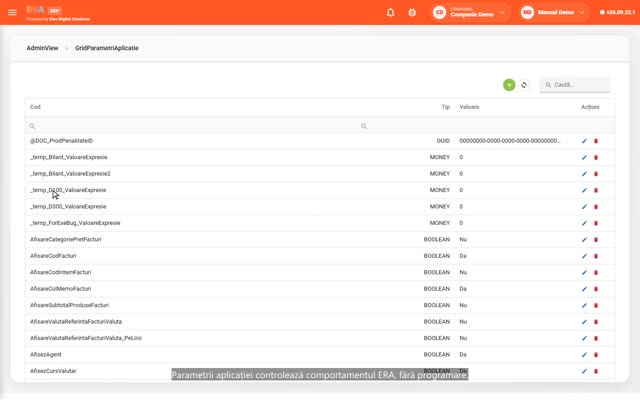This screenshot has width=640, height=400.
Task: Delete the AfisareCodFacturi parameter
Action: tap(596, 256)
